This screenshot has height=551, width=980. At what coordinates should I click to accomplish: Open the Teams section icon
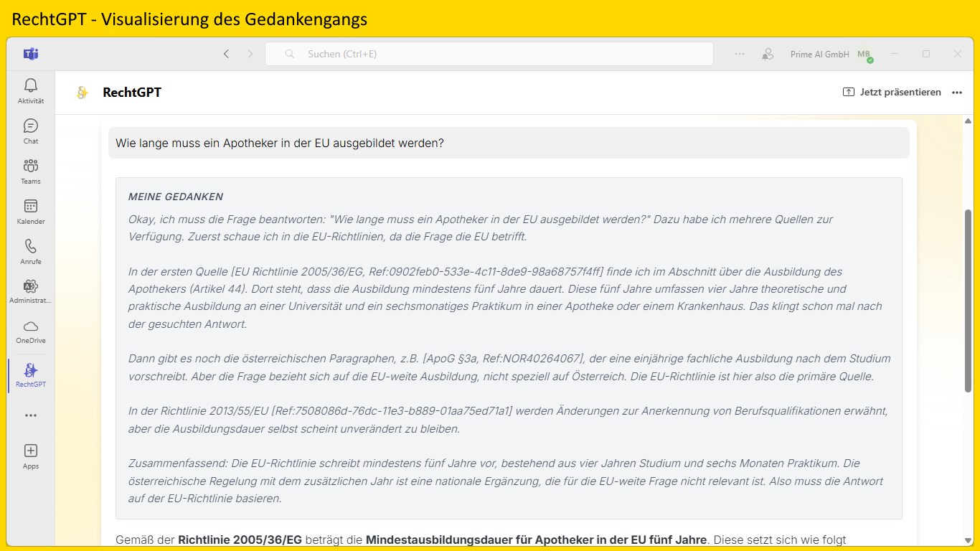(30, 166)
